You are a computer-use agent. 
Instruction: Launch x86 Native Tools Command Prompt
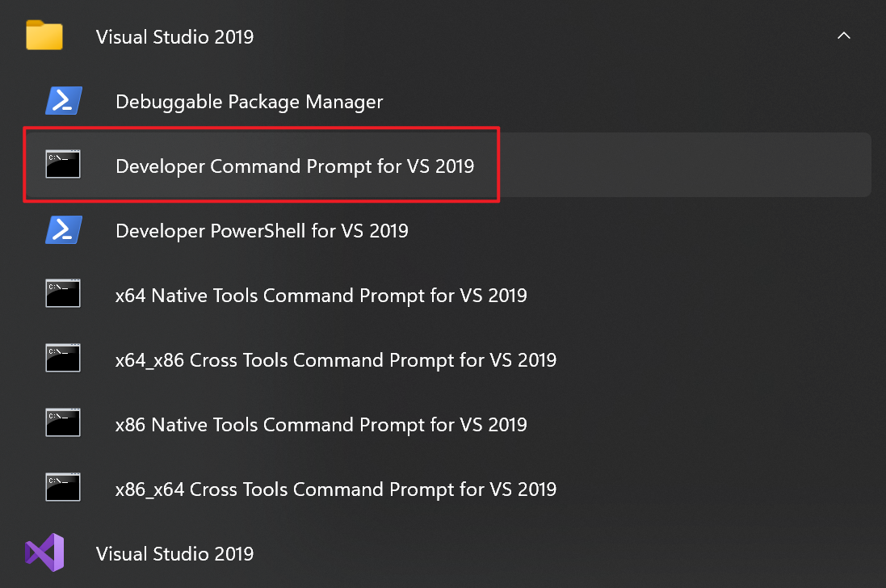point(321,425)
